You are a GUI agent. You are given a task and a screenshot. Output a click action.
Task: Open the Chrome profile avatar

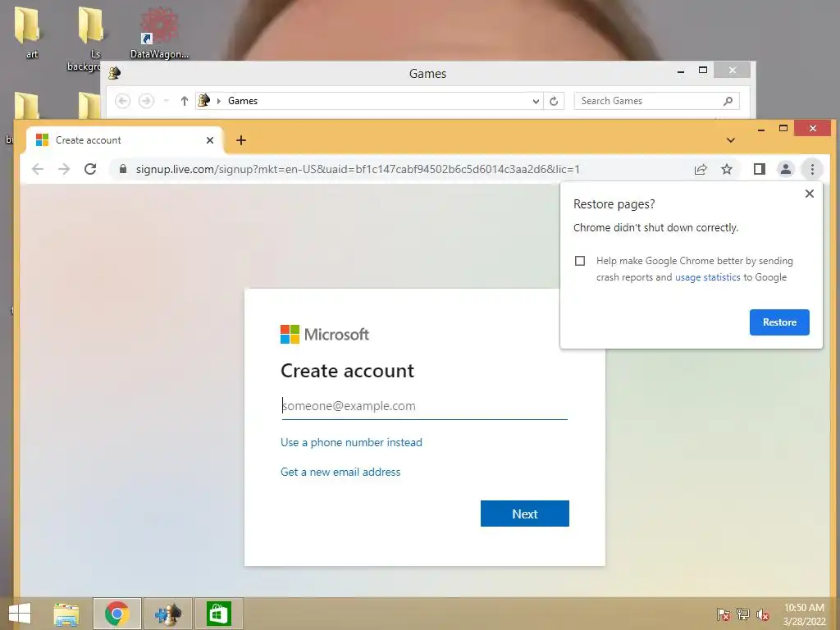tap(785, 169)
